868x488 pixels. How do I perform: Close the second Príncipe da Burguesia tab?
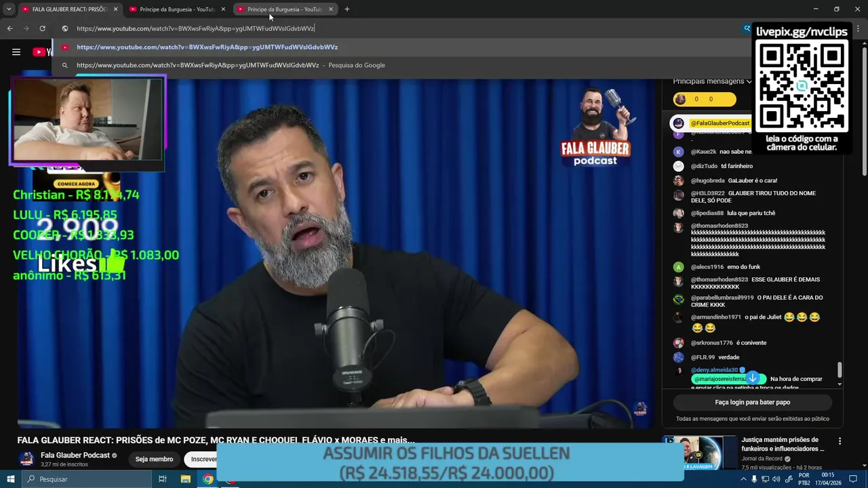(x=223, y=9)
